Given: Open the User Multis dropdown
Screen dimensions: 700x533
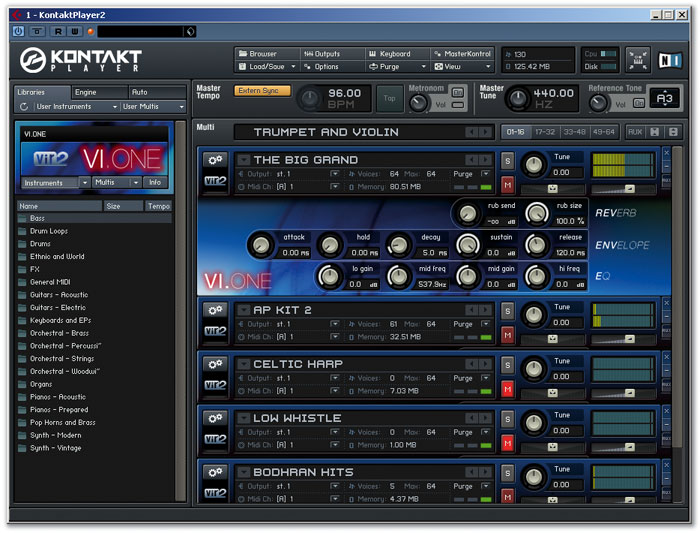Looking at the screenshot, I should point(153,107).
